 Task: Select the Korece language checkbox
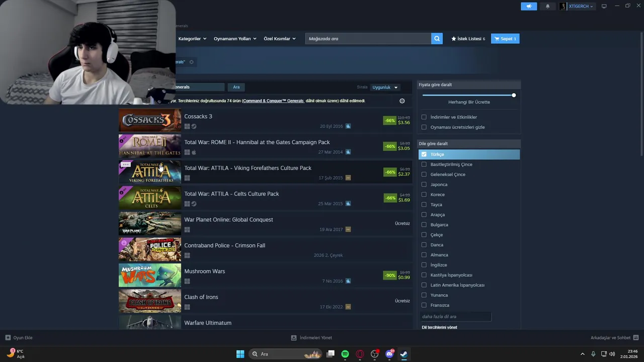click(424, 195)
